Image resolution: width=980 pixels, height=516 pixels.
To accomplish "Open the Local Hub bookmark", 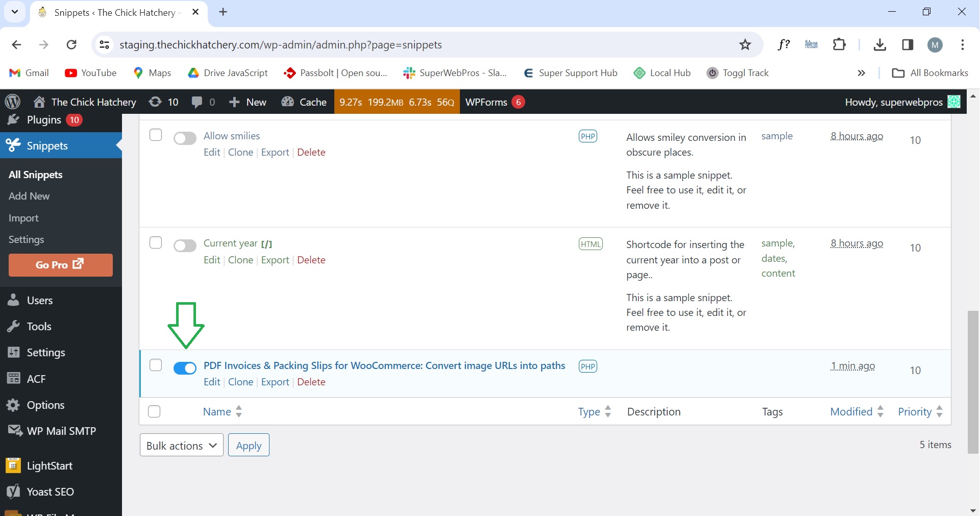I will [x=662, y=73].
